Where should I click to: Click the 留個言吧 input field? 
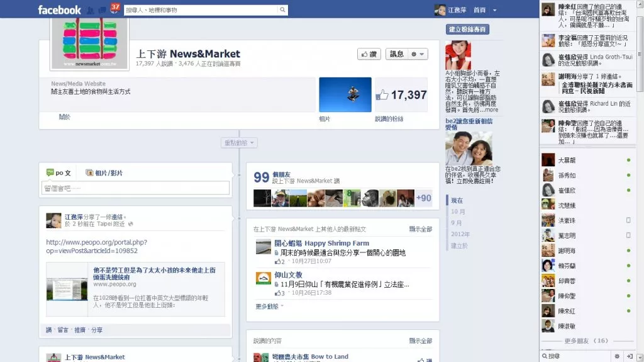pyautogui.click(x=136, y=188)
